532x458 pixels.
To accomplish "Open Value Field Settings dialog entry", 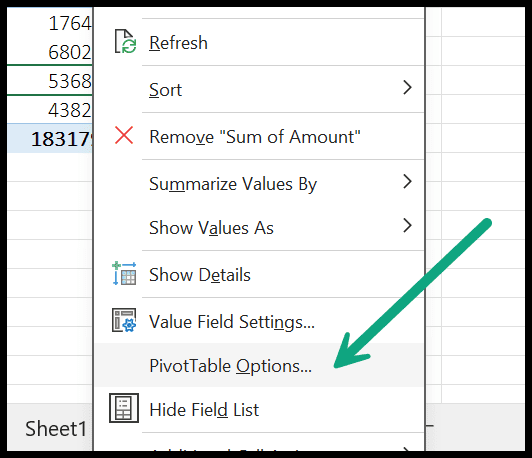I will pos(259,321).
